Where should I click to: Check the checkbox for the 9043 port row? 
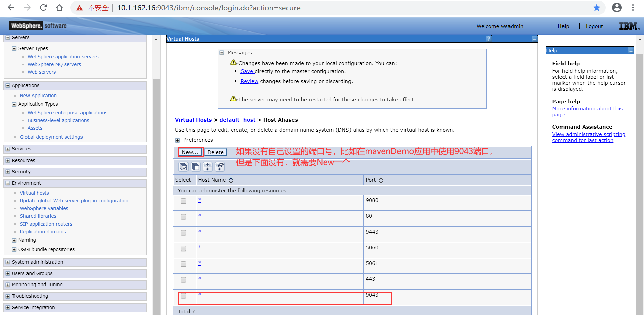[x=183, y=296]
